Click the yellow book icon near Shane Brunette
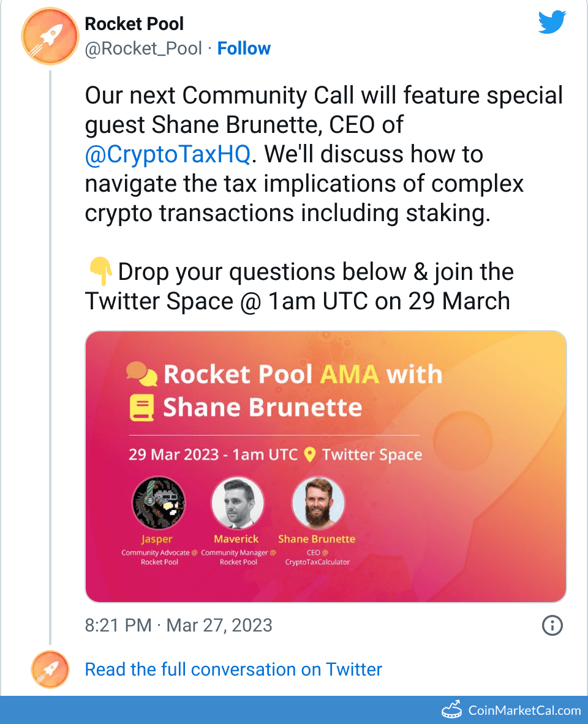The width and height of the screenshot is (588, 724). tap(141, 408)
